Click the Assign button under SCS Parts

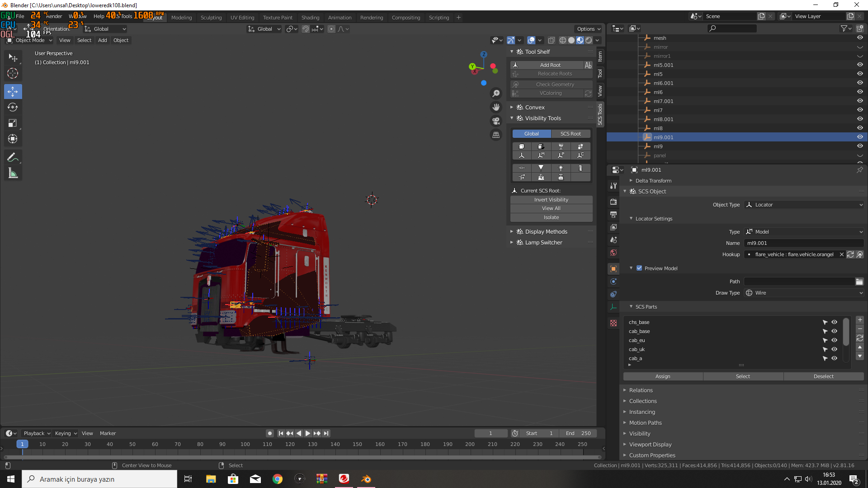(x=663, y=376)
